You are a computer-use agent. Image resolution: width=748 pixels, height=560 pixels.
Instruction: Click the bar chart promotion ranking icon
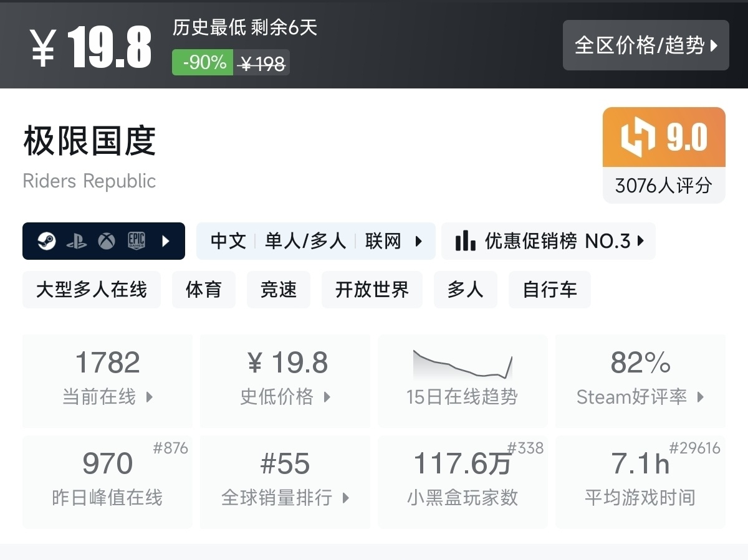(465, 241)
